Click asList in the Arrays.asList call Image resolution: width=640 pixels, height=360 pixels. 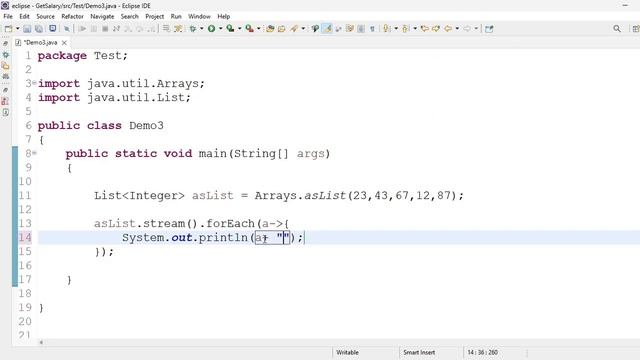tap(325, 196)
